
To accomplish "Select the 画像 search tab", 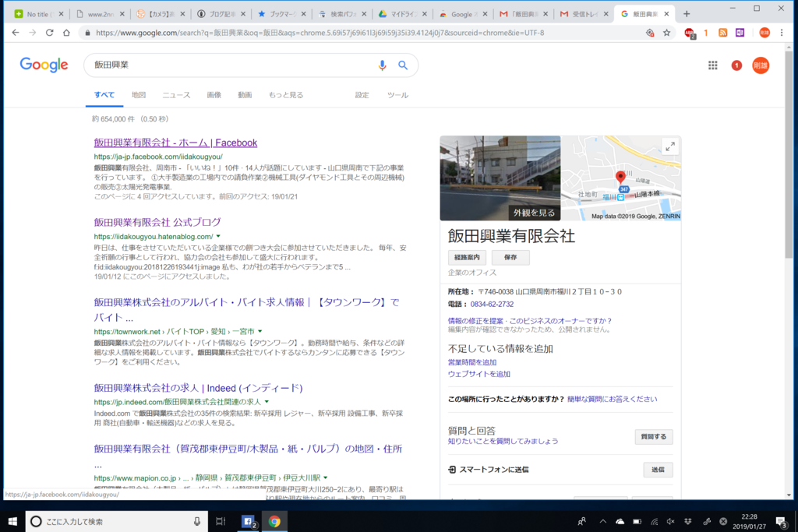I will [x=214, y=95].
